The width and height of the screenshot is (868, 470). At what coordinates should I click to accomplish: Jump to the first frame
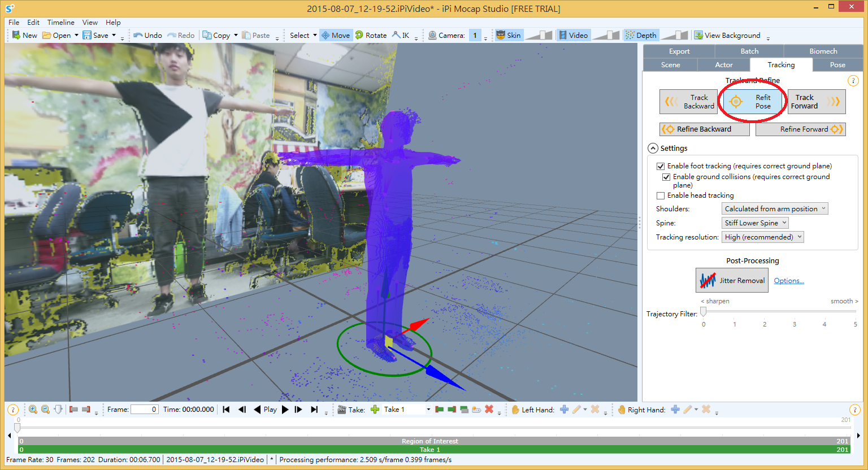(x=226, y=410)
